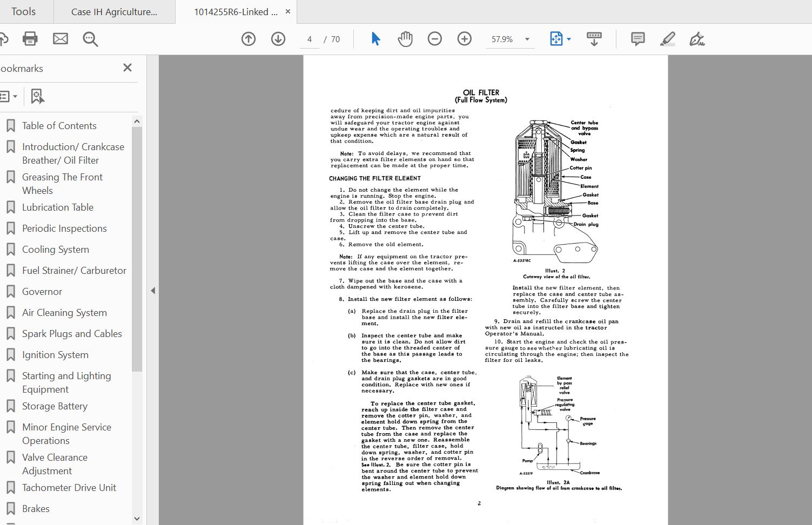This screenshot has height=525, width=812.
Task: Open the page display options dropdown
Action: coord(568,39)
